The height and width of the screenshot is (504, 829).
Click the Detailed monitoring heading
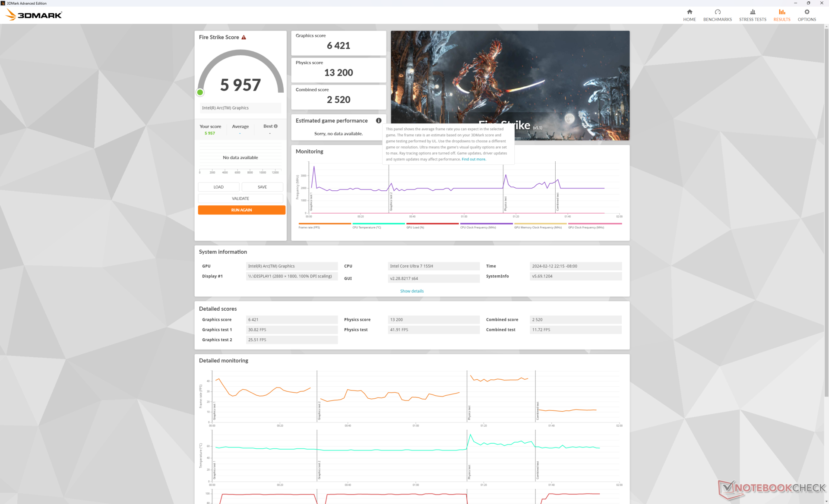[223, 361]
